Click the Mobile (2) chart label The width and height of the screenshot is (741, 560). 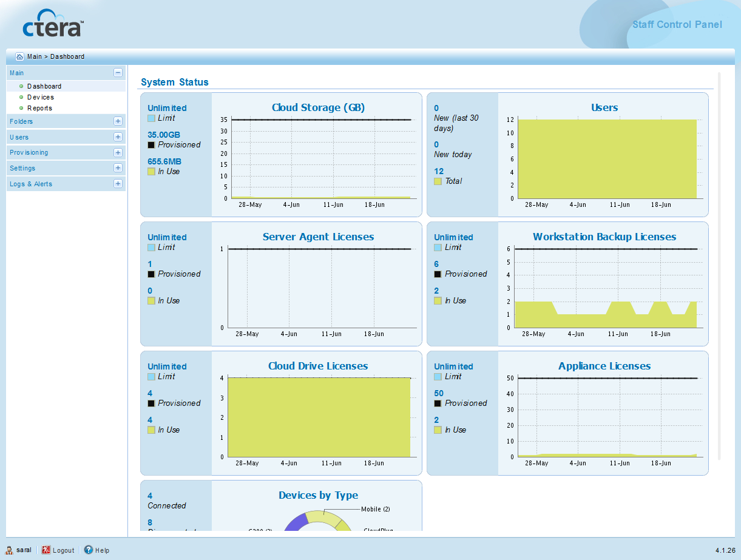(376, 509)
